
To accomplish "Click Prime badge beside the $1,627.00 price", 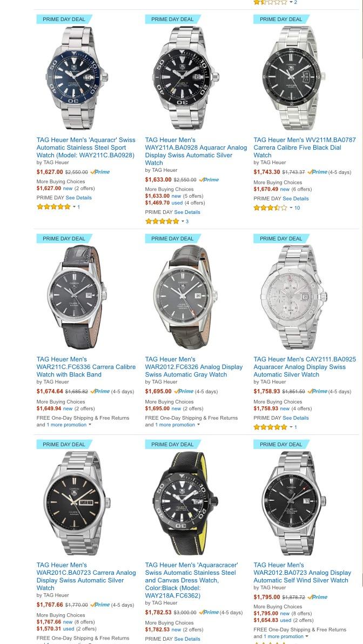I will pos(100,172).
